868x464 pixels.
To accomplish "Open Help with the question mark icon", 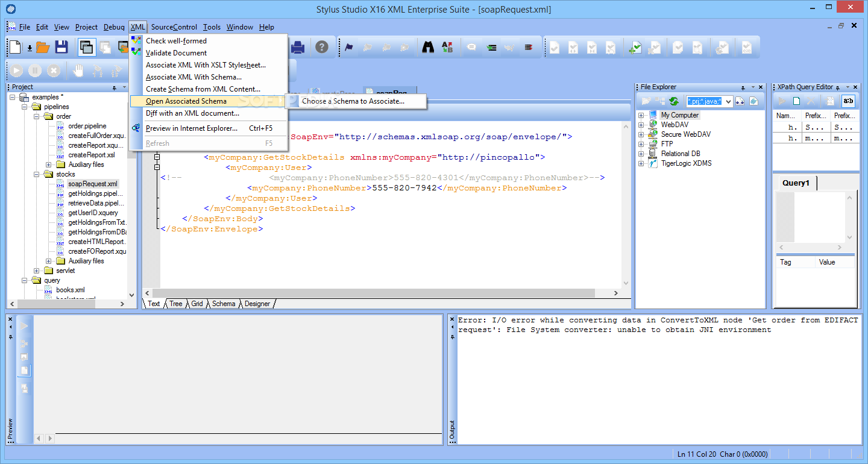I will [322, 47].
